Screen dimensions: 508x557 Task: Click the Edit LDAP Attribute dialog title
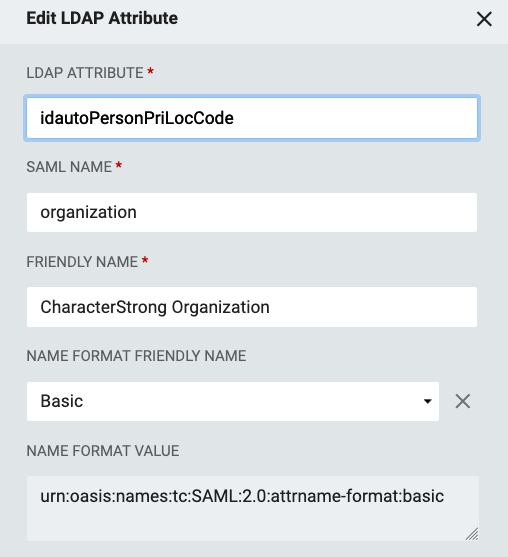coord(102,18)
